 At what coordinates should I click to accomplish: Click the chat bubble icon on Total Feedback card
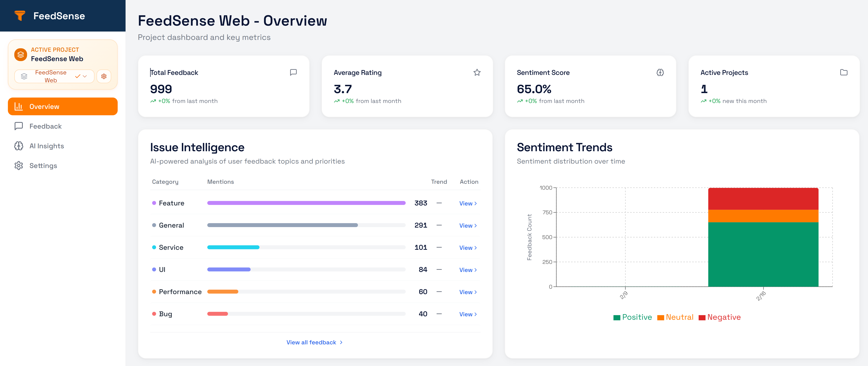click(293, 72)
